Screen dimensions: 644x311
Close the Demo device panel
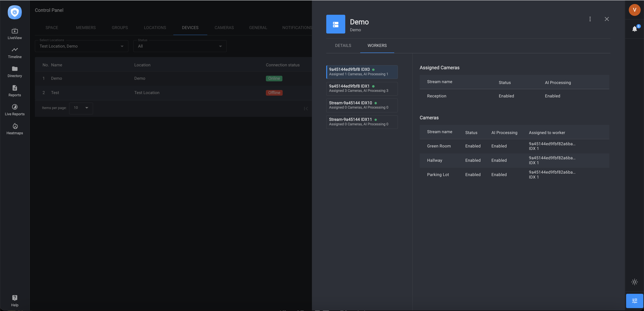pos(607,19)
